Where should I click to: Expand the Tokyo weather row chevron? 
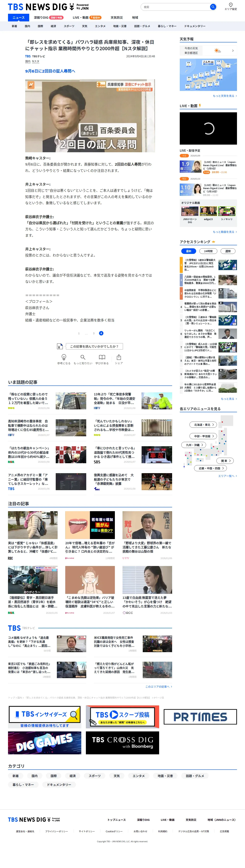coord(233,51)
